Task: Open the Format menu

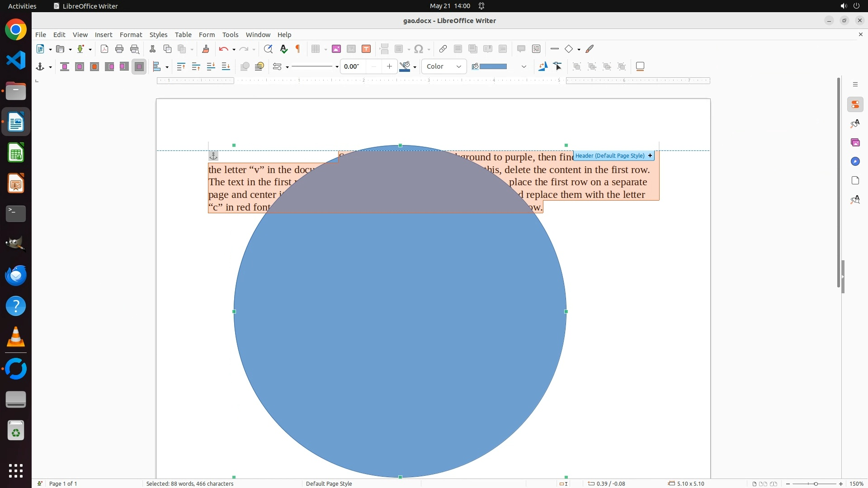Action: (x=131, y=34)
